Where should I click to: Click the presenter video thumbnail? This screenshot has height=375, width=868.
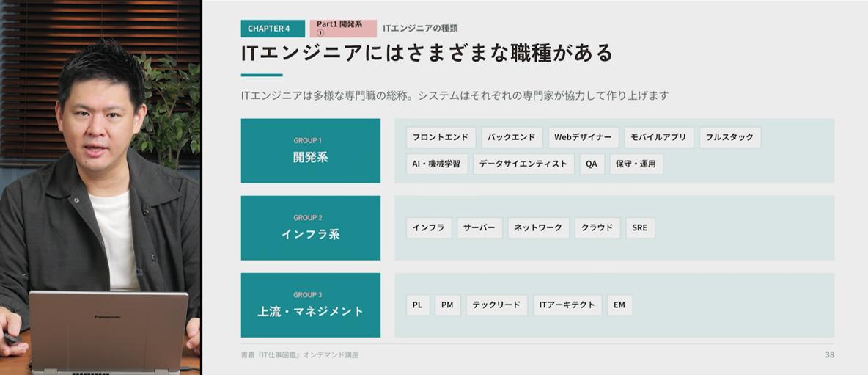click(100, 187)
